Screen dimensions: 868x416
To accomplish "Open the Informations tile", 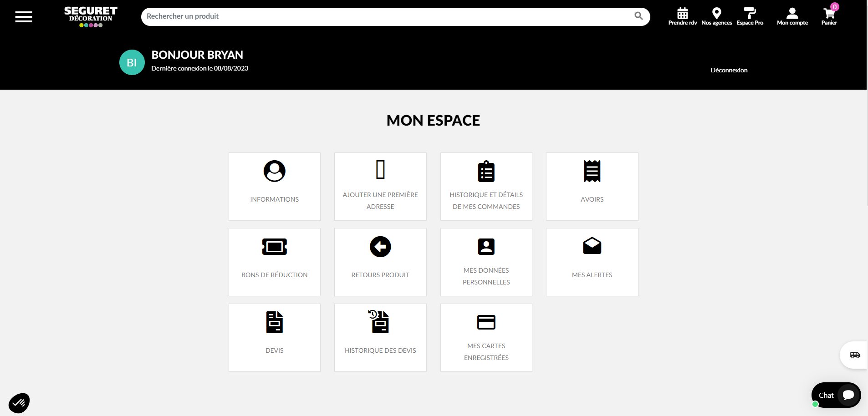I will 275,187.
